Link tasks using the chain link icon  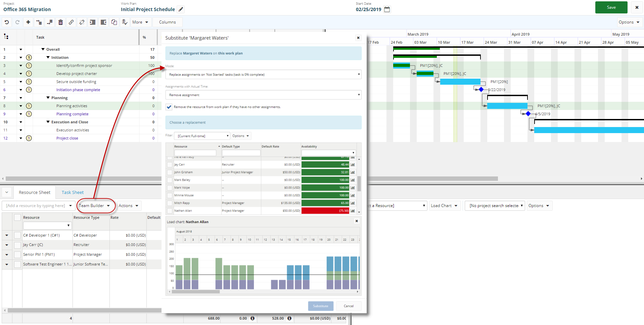tap(71, 22)
